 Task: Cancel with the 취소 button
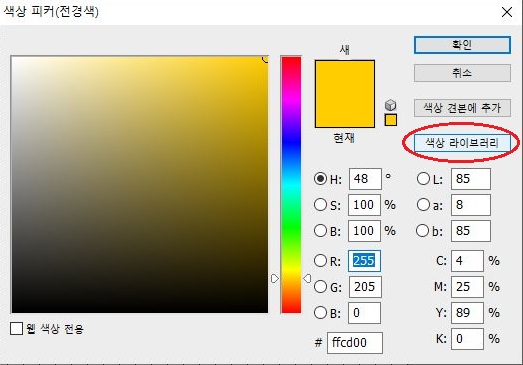462,73
